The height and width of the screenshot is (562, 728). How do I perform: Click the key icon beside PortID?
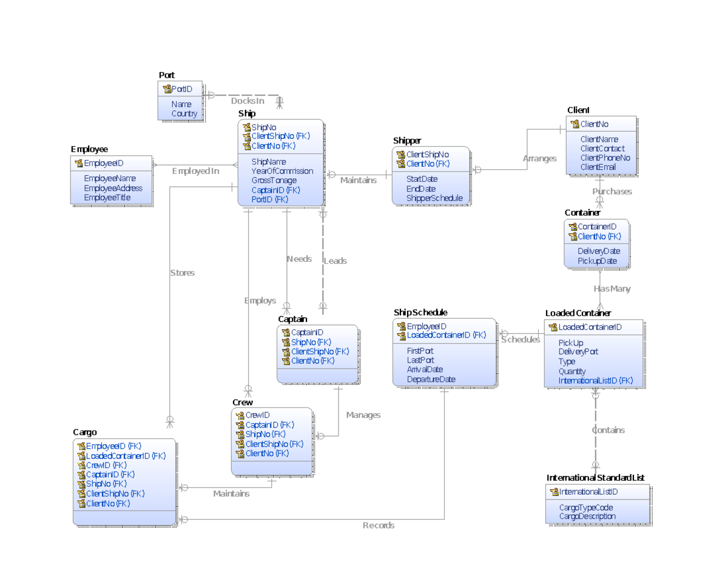click(168, 89)
